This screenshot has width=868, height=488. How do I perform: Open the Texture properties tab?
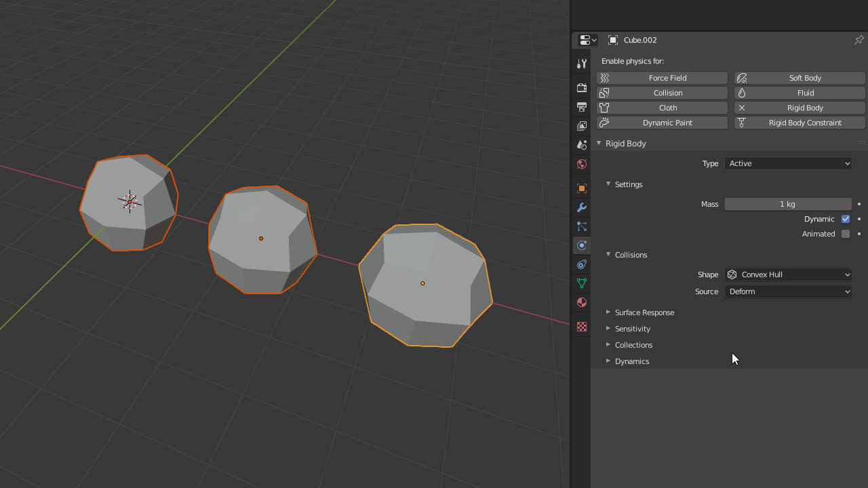pyautogui.click(x=582, y=327)
